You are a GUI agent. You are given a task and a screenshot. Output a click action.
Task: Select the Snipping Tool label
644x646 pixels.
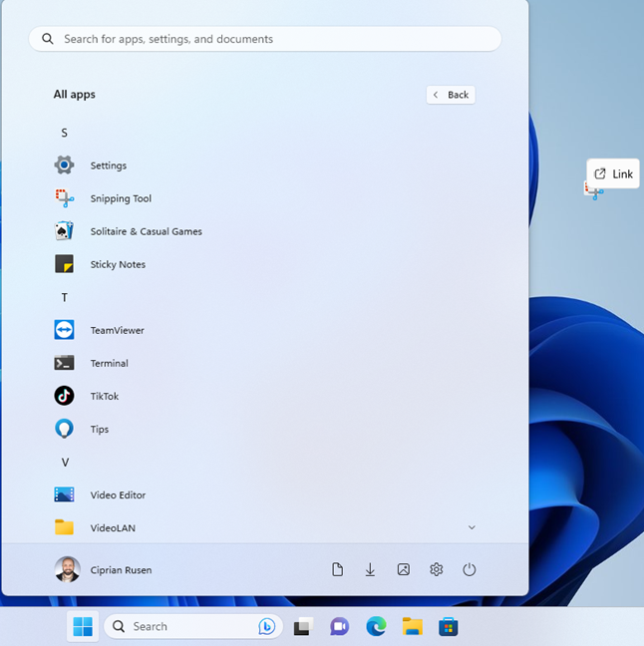(x=121, y=198)
